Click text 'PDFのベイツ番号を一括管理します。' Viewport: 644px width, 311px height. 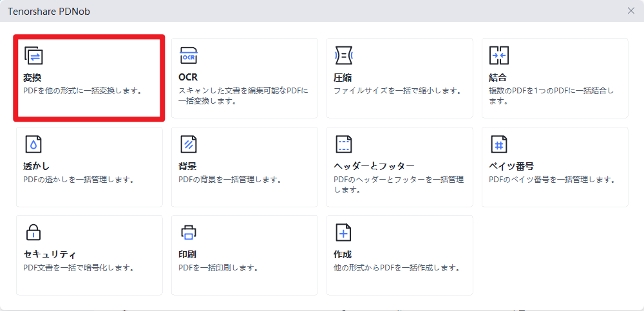point(552,180)
